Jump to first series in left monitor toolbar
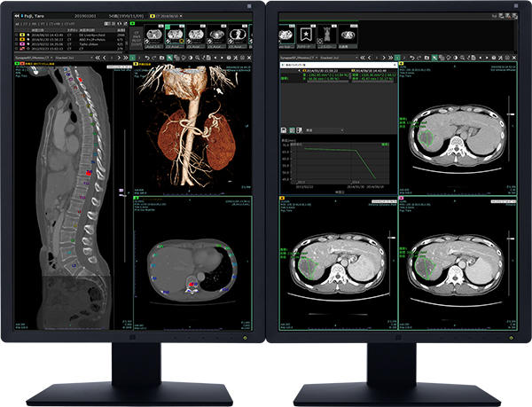 (x=98, y=58)
